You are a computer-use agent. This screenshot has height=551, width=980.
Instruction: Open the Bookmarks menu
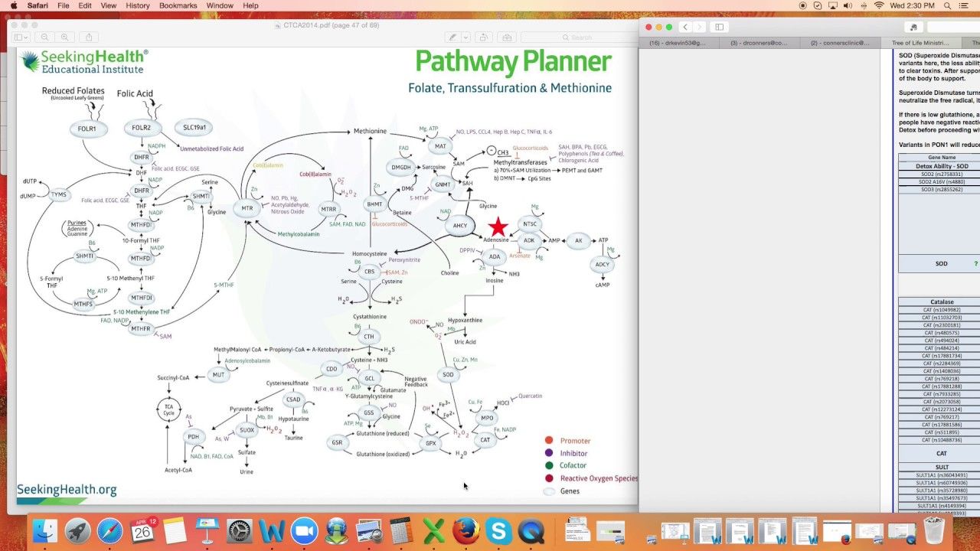coord(178,5)
